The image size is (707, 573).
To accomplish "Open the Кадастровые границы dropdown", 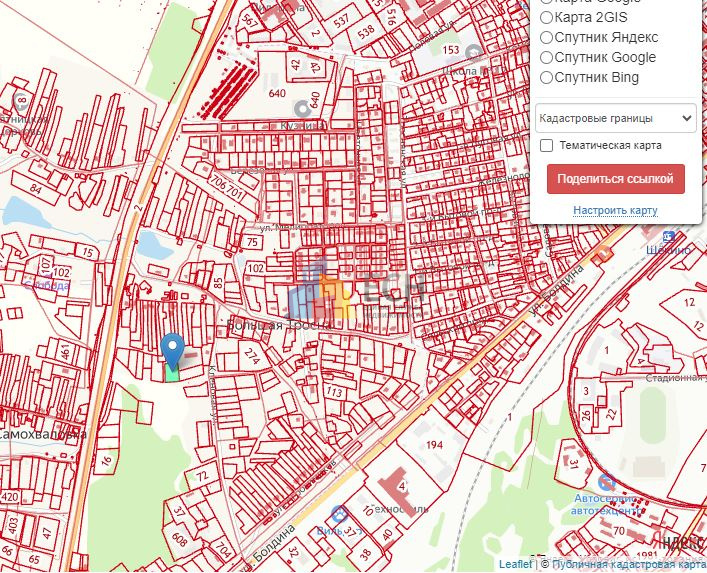I will 615,118.
